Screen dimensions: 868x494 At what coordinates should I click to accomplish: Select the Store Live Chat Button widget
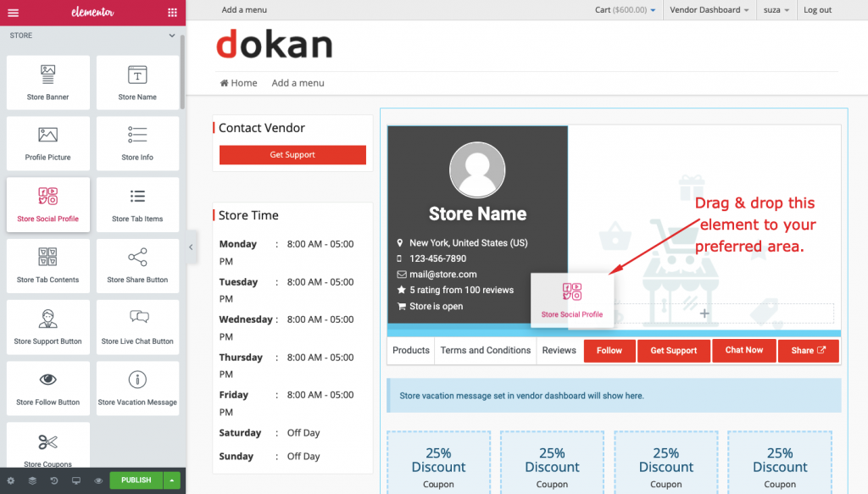137,327
